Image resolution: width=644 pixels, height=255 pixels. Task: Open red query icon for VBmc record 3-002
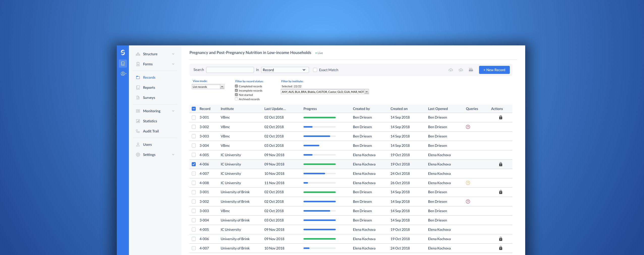tap(468, 127)
